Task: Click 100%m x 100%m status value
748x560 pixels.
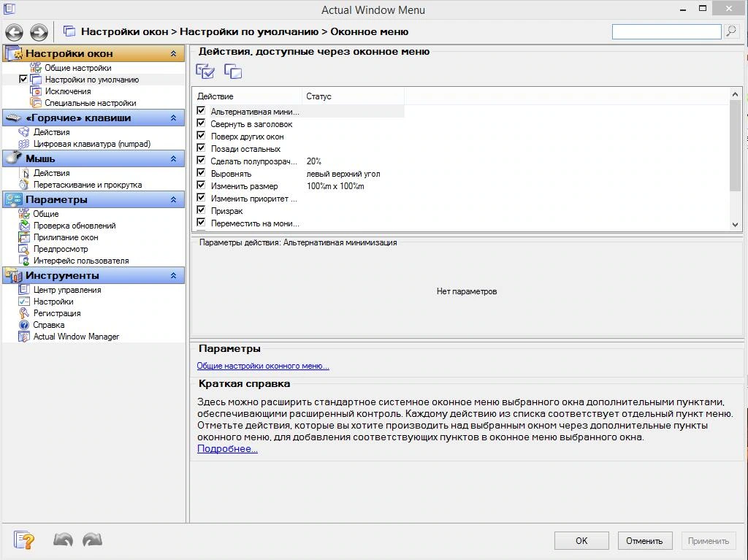Action: 335,186
